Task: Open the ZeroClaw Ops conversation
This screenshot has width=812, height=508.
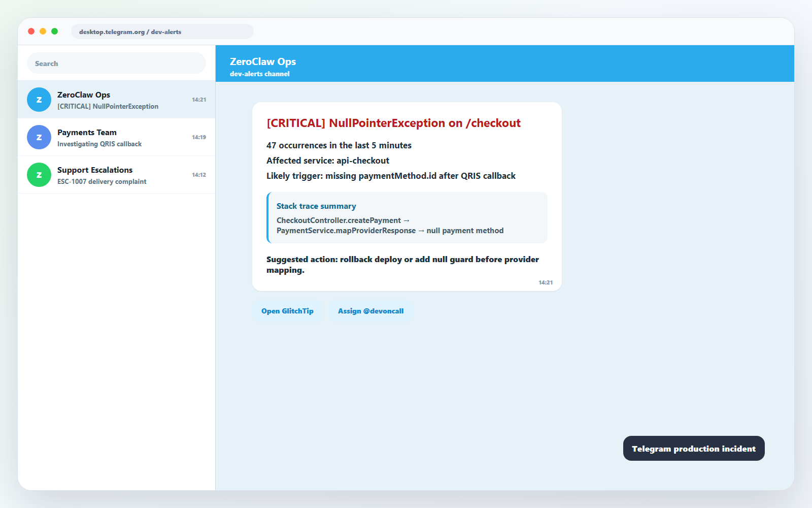Action: 116,100
